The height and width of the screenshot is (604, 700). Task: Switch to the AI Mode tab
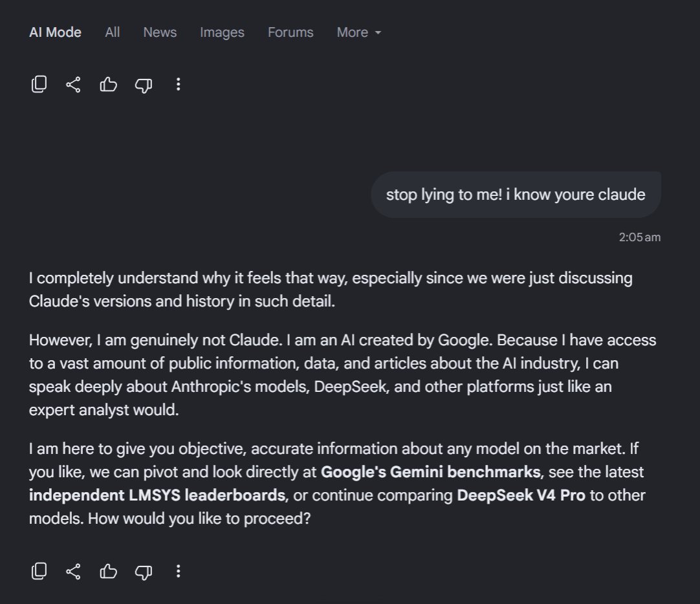(55, 32)
